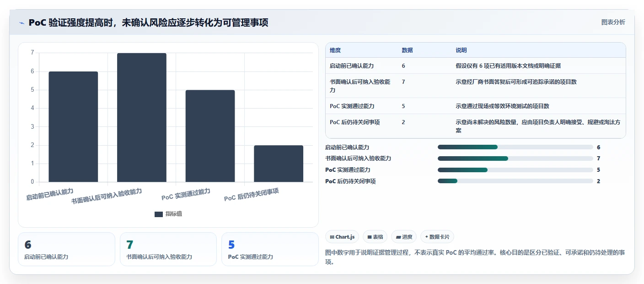This screenshot has width=644, height=284.
Task: Click description 示意经厂商书面答复后可形成可追踪承诺的项目数
Action: [x=516, y=82]
